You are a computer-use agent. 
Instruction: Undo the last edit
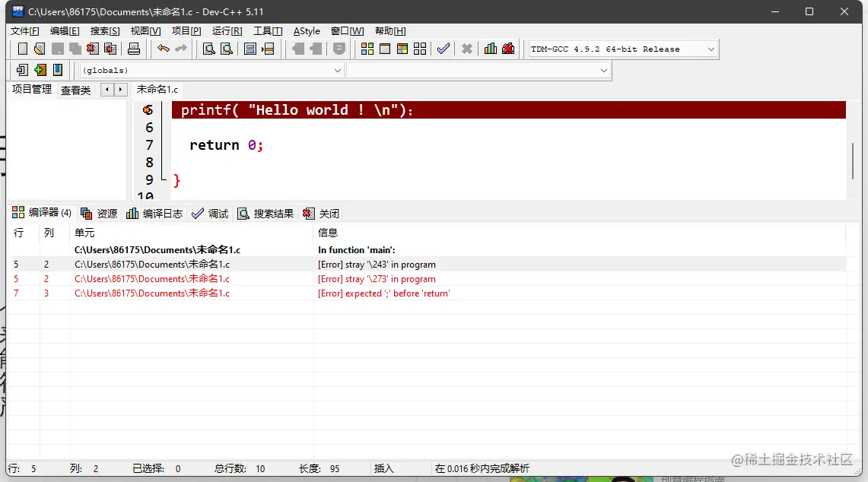pyautogui.click(x=164, y=49)
